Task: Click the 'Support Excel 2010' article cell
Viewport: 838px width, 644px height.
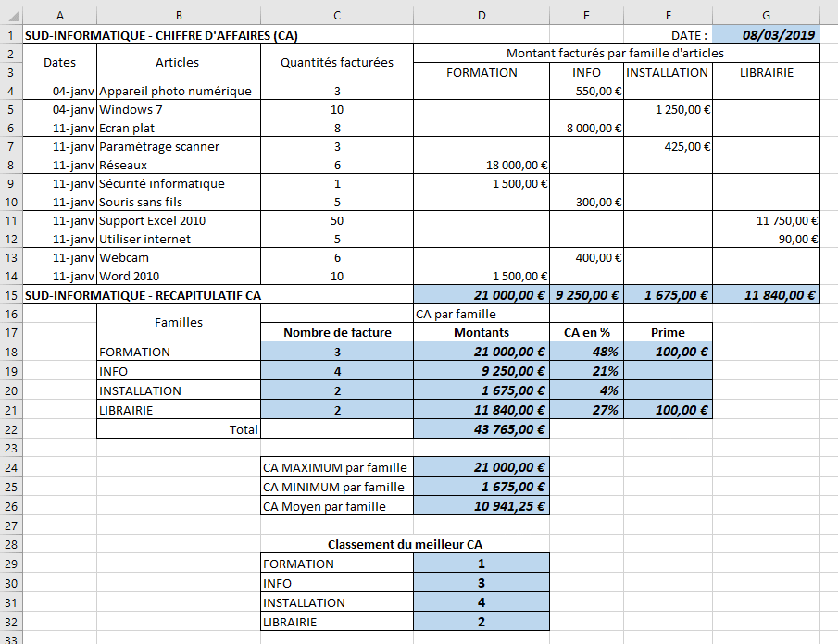Action: pos(179,220)
